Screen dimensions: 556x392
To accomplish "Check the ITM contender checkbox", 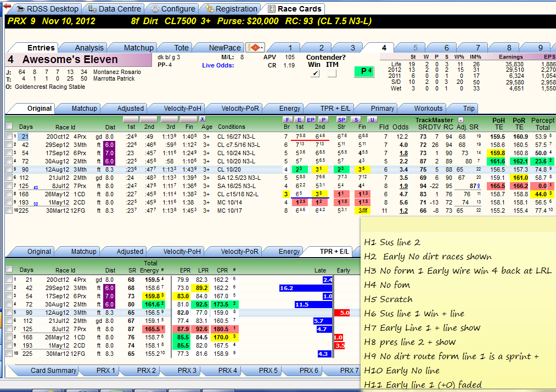I will coord(332,73).
